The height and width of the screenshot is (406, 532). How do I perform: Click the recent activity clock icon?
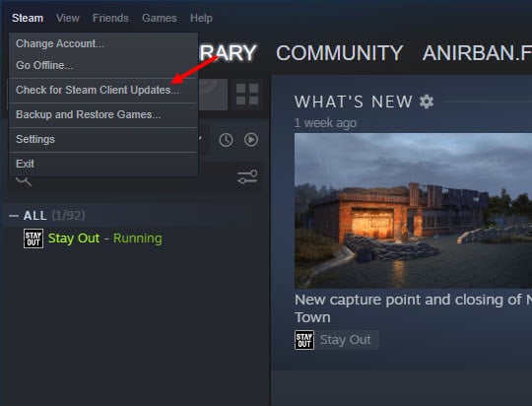pyautogui.click(x=226, y=140)
